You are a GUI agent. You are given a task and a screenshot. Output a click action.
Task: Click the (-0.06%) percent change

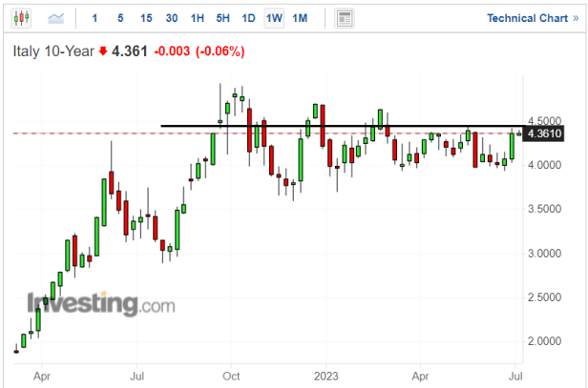click(x=220, y=51)
